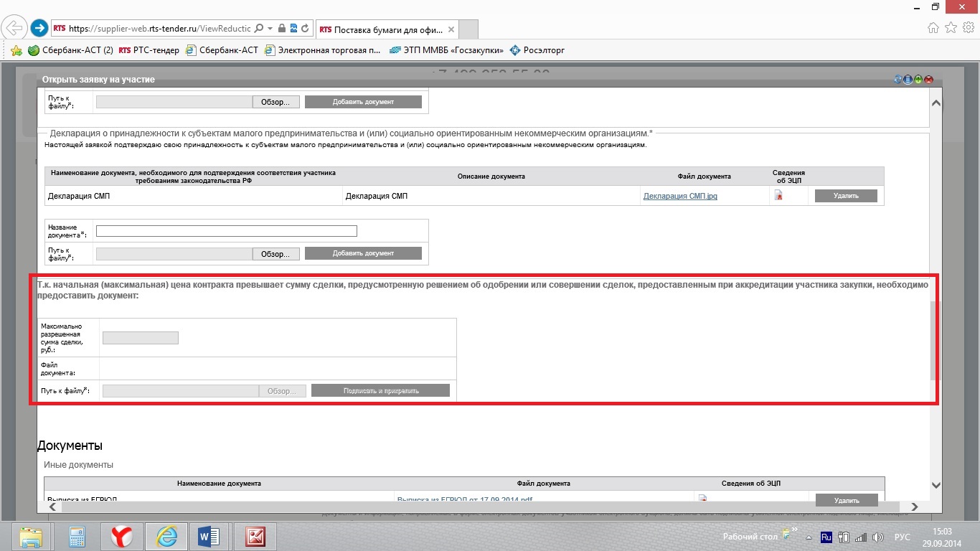This screenshot has width=980, height=551.
Task: Close dialog with red X icon
Action: [928, 80]
